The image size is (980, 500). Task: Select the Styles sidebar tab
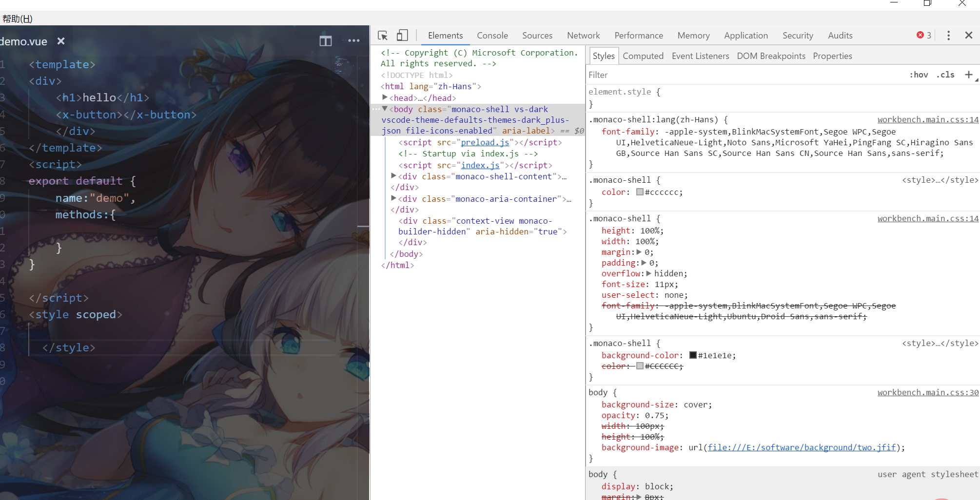(x=604, y=56)
